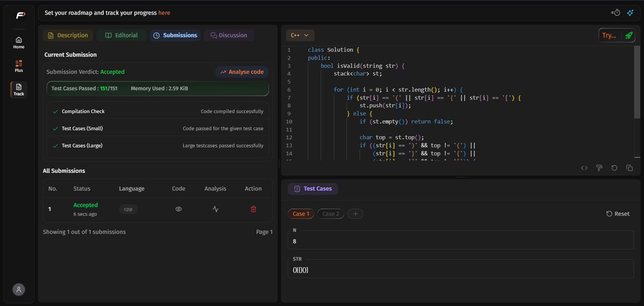
Task: Click the green rocket submit icon
Action: pyautogui.click(x=628, y=35)
